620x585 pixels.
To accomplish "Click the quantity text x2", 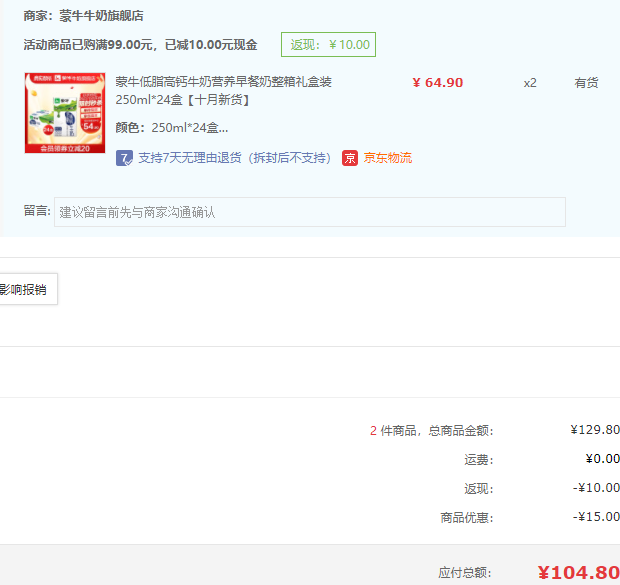I will click(x=530, y=83).
